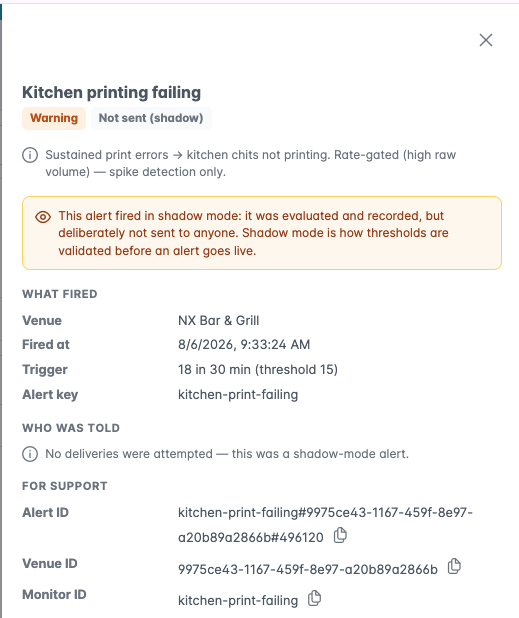
Task: Click the Warning severity badge
Action: coord(54,118)
